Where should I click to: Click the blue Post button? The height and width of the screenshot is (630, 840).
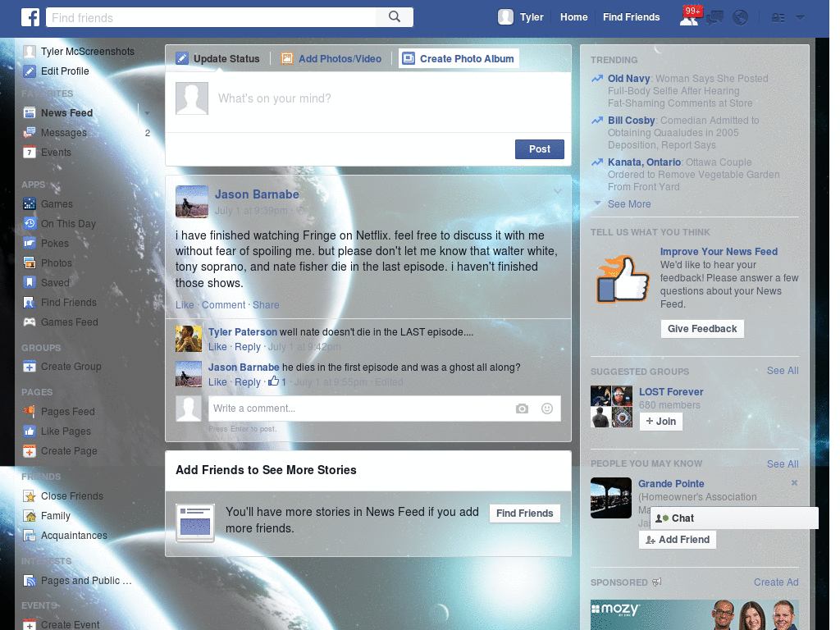click(540, 149)
